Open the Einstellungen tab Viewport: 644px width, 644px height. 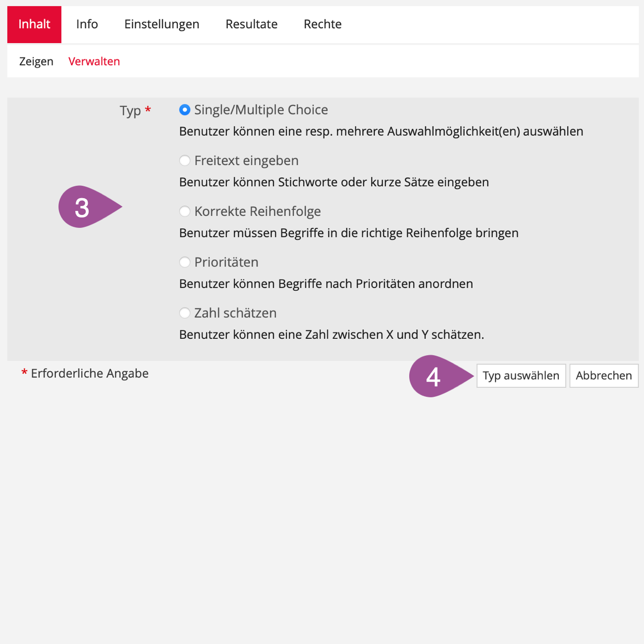161,24
